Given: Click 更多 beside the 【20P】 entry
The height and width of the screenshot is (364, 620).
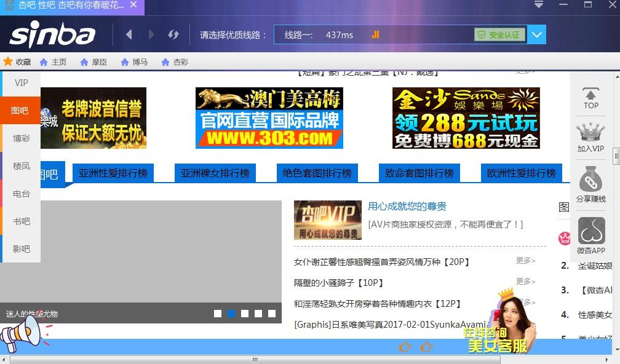Looking at the screenshot, I should tap(525, 261).
